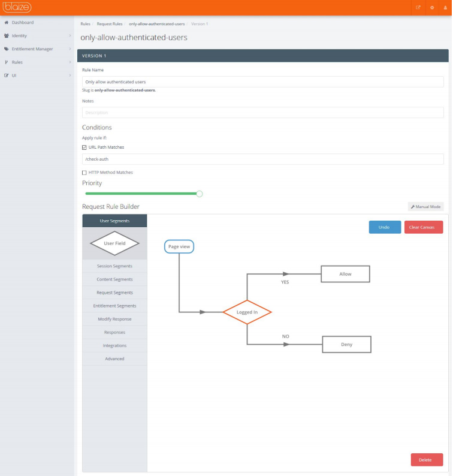Open the settings gear in top bar
453x476 pixels.
pos(431,8)
